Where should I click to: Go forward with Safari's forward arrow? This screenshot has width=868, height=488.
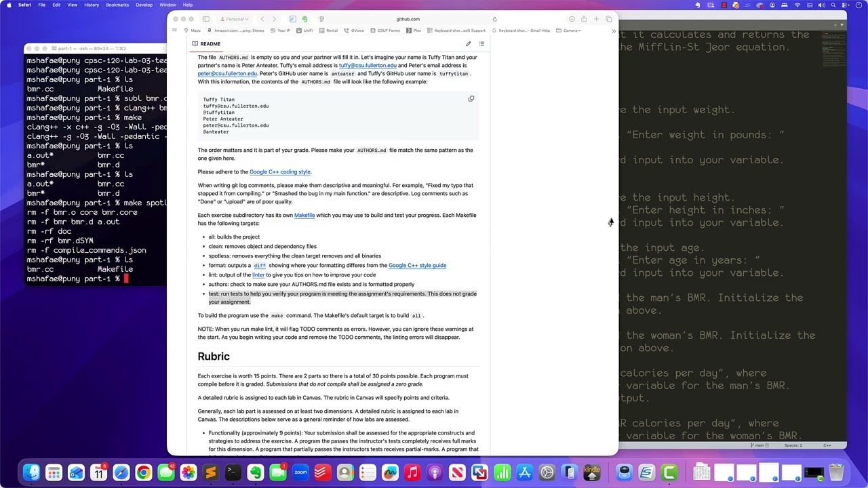tap(274, 19)
